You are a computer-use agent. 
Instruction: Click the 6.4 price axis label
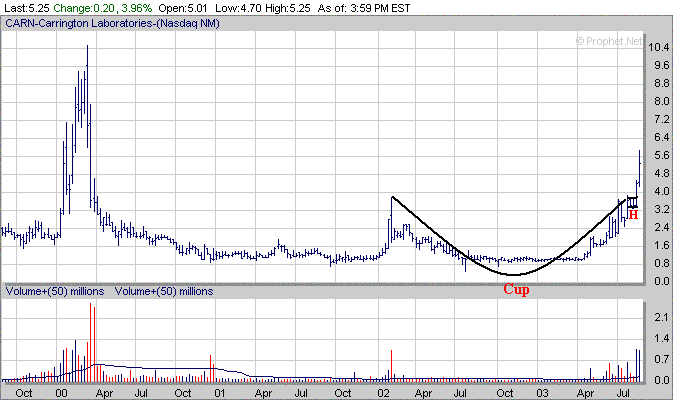point(661,137)
